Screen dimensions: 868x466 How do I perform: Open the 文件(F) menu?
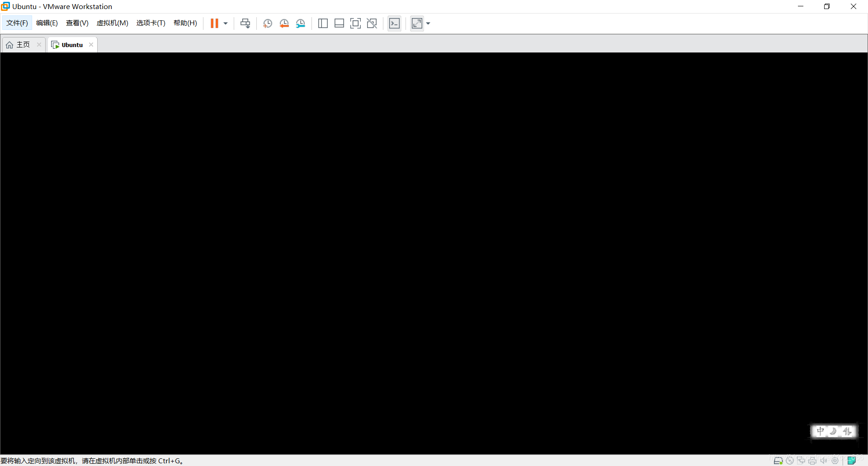(17, 23)
